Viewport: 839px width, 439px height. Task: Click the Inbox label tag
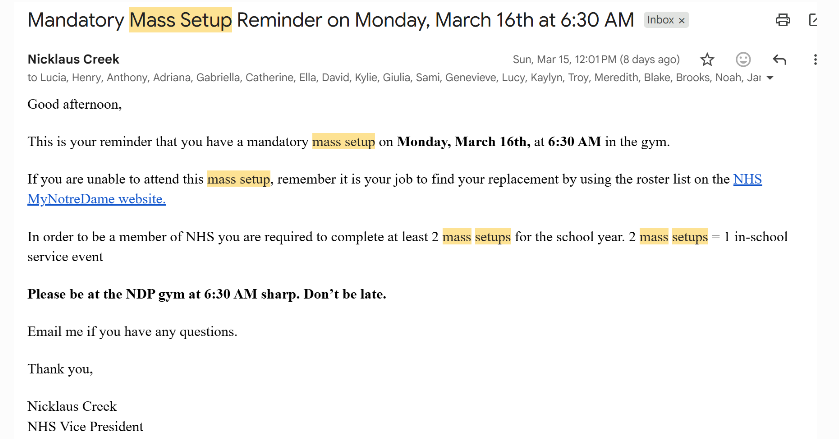659,20
